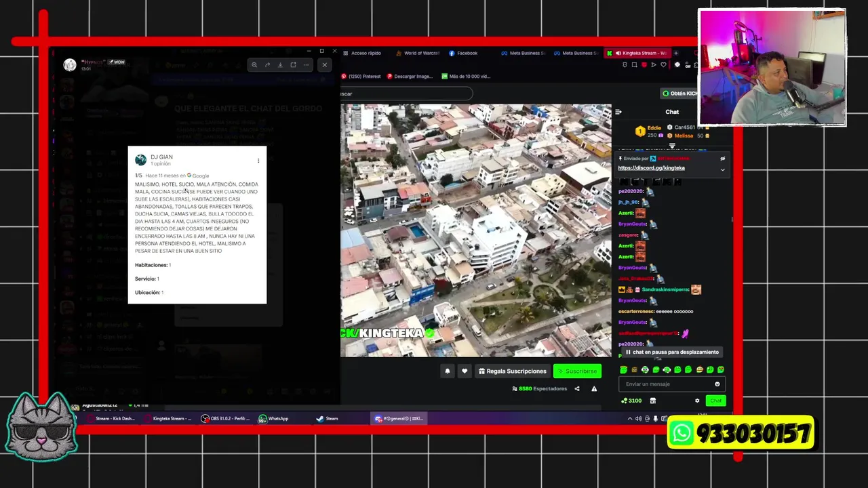This screenshot has width=868, height=488.
Task: Open the chat shop icon
Action: pyautogui.click(x=653, y=401)
